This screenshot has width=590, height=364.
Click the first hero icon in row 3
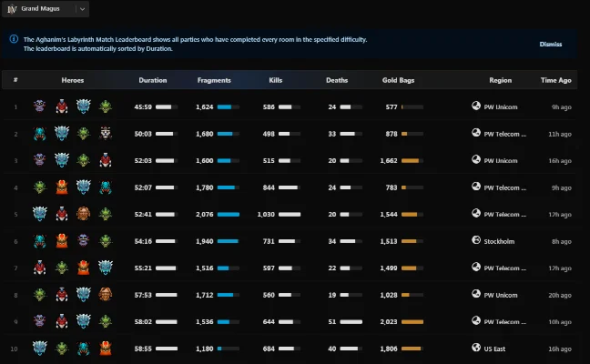pyautogui.click(x=39, y=160)
